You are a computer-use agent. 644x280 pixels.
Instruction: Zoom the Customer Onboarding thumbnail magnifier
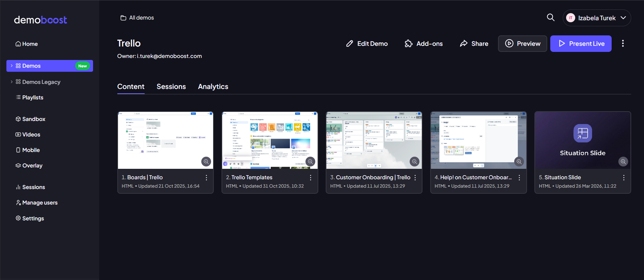[414, 161]
